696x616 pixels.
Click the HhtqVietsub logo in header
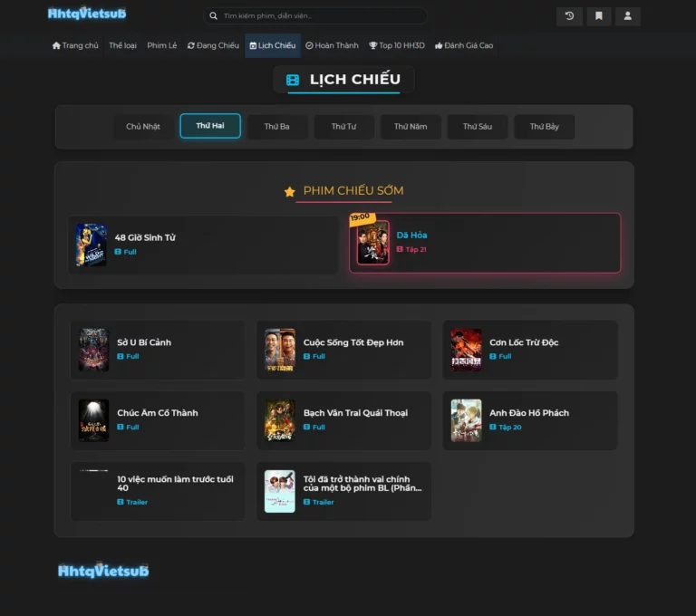[x=87, y=14]
